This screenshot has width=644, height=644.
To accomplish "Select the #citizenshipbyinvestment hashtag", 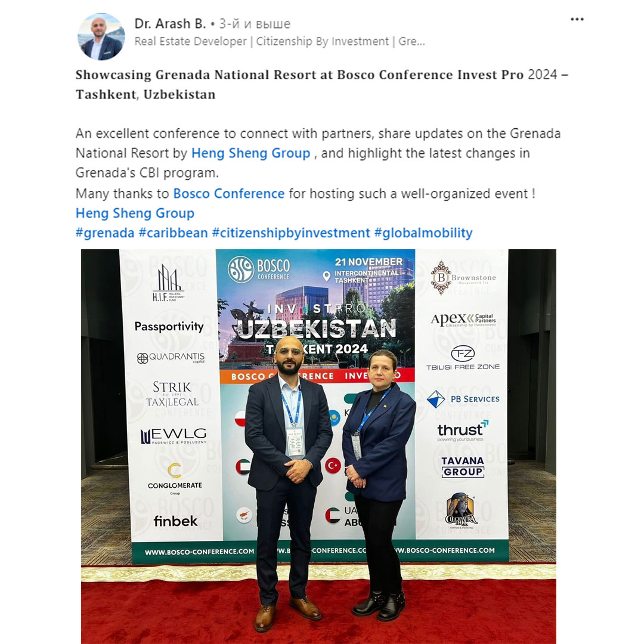I will [x=291, y=233].
